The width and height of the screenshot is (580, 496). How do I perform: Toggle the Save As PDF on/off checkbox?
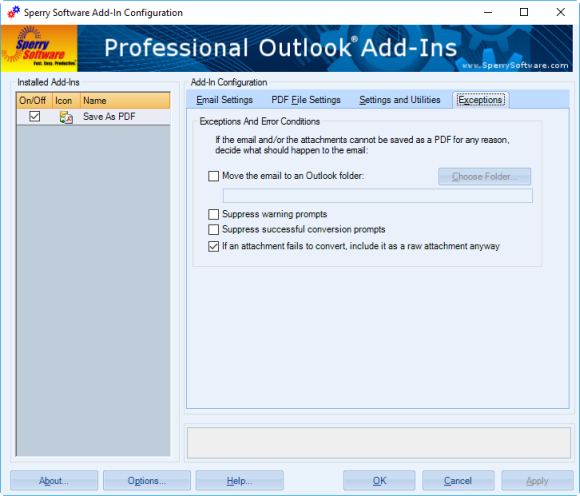34,117
